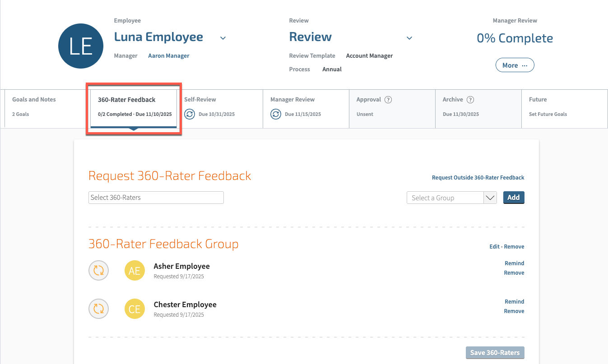Image resolution: width=608 pixels, height=364 pixels.
Task: Click the Unsent approval status text
Action: pyautogui.click(x=365, y=114)
